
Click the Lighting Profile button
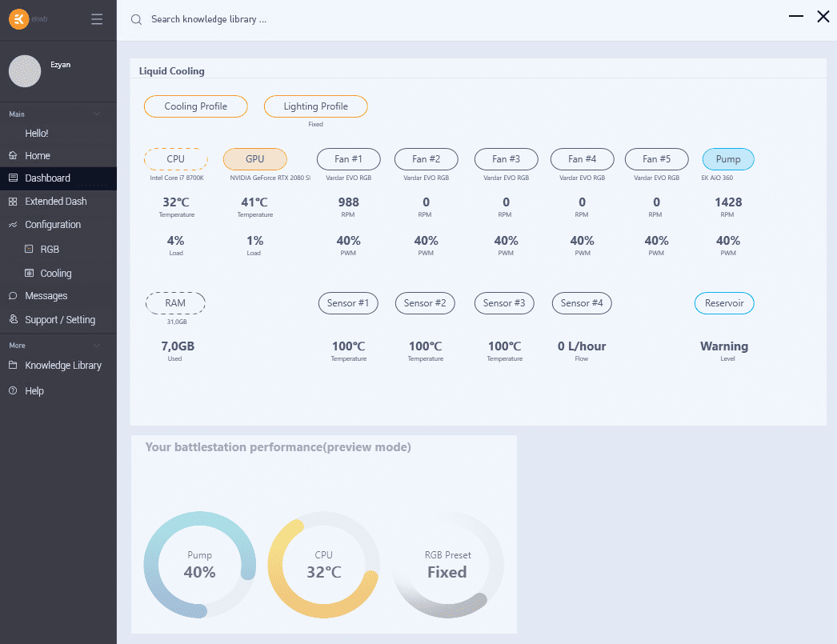pos(316,106)
